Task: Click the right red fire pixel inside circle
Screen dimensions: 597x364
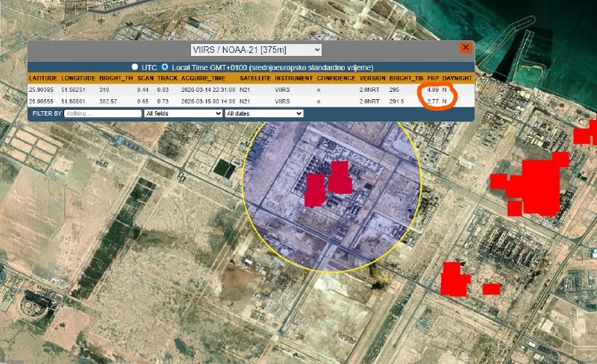Action: coord(340,178)
